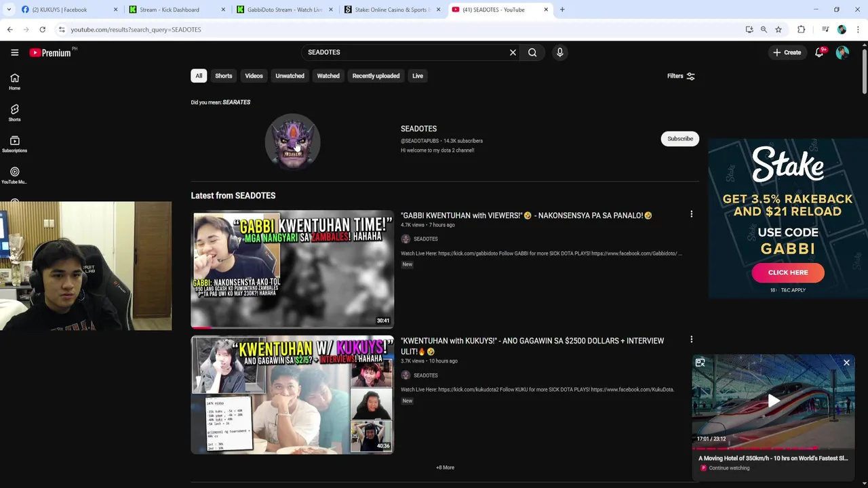Open the GABBI KWENTUHAN TIME video thumbnail
868x488 pixels.
tap(292, 269)
